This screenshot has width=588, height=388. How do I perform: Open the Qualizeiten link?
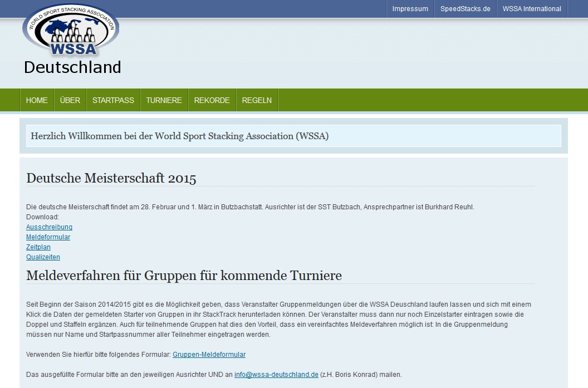[x=43, y=257]
